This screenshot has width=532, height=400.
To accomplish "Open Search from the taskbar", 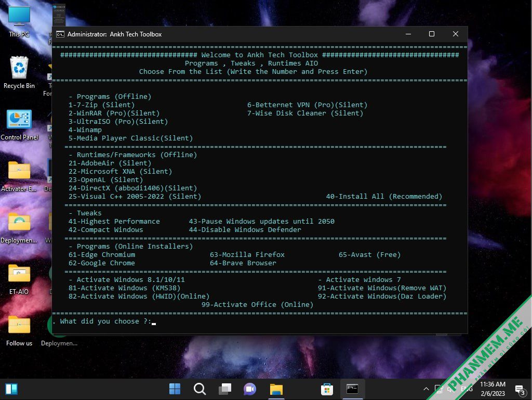I will [x=200, y=389].
